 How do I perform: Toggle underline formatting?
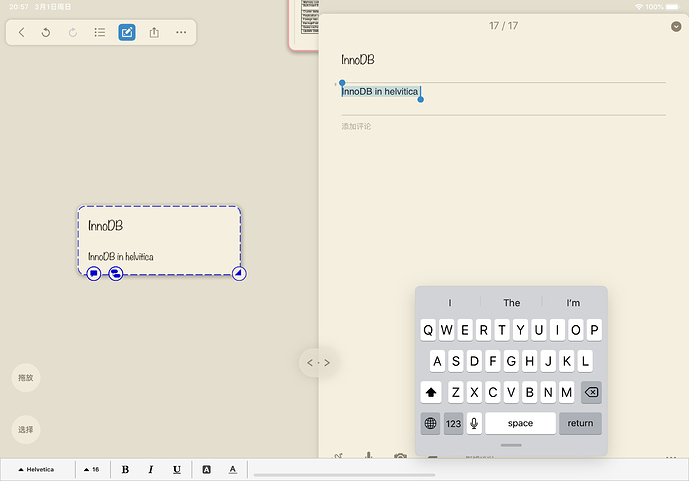tap(177, 470)
